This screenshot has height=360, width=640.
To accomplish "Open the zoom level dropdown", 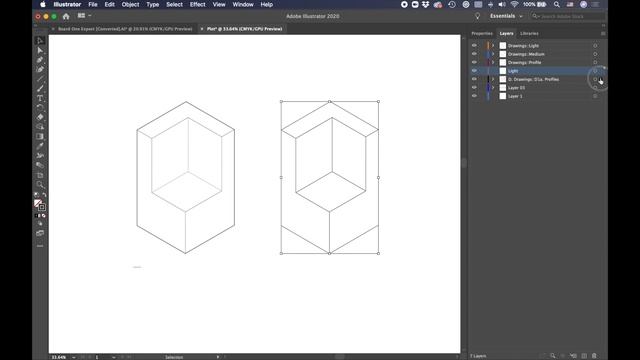I will 74,357.
